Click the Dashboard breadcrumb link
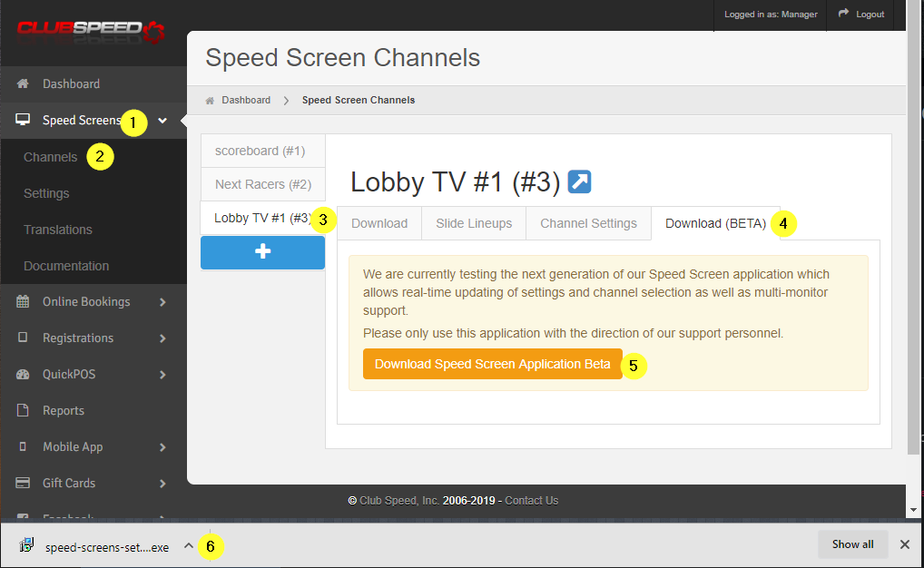The image size is (924, 568). [x=246, y=100]
